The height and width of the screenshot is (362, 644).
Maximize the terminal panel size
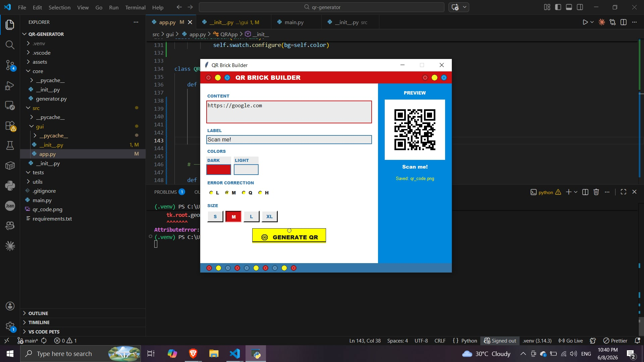tap(623, 192)
